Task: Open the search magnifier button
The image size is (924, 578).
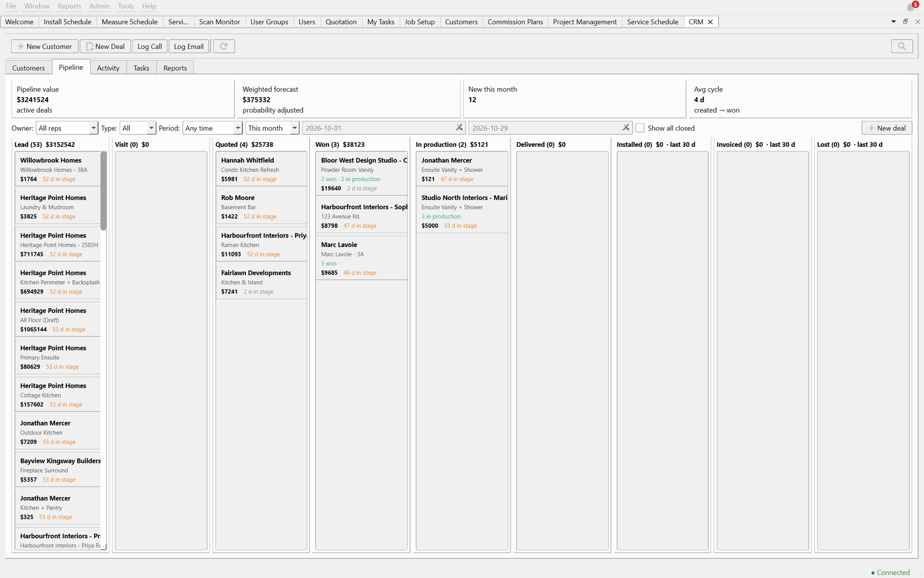Action: [x=901, y=46]
